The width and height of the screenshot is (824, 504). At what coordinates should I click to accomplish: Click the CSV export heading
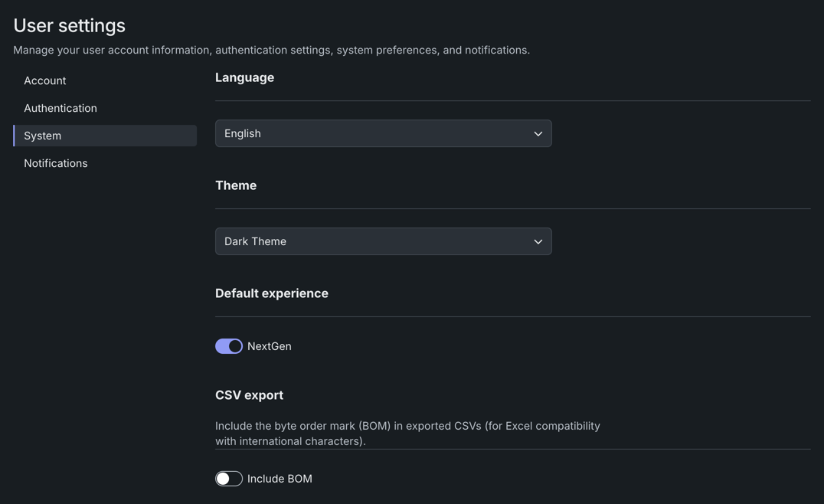click(250, 395)
